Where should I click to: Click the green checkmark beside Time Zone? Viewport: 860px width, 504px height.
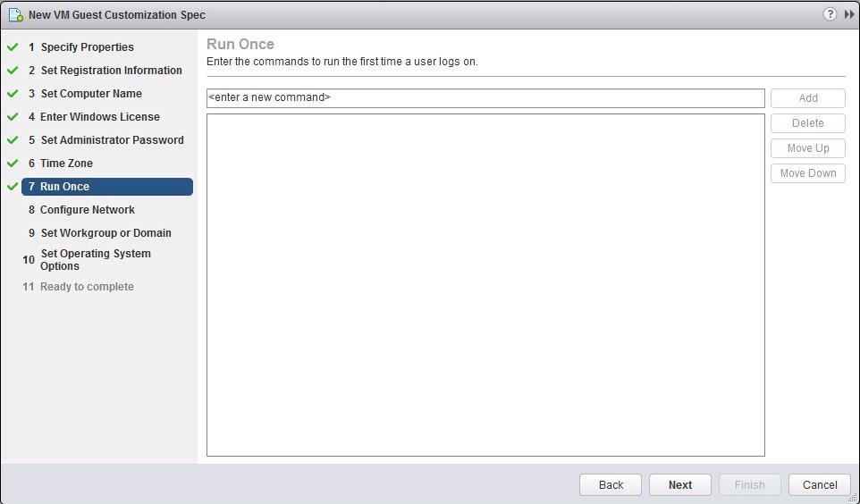point(13,164)
